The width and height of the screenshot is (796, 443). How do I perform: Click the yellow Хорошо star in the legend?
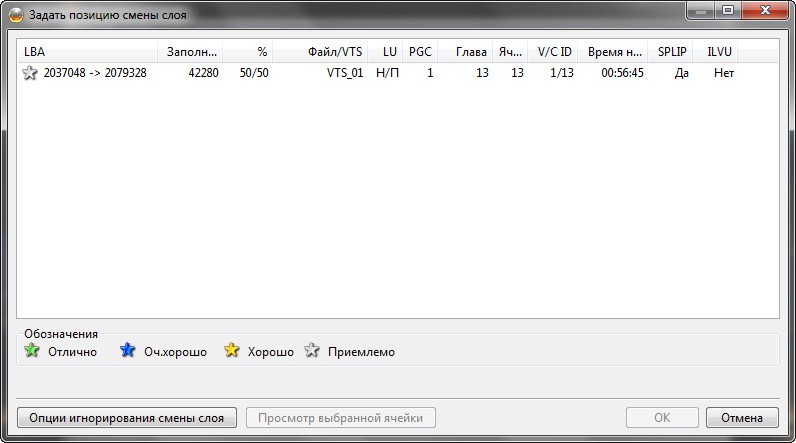(231, 350)
